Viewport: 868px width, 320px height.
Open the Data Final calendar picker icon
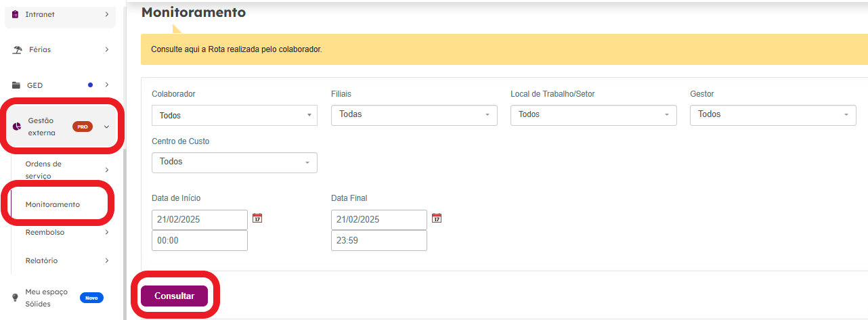(437, 218)
